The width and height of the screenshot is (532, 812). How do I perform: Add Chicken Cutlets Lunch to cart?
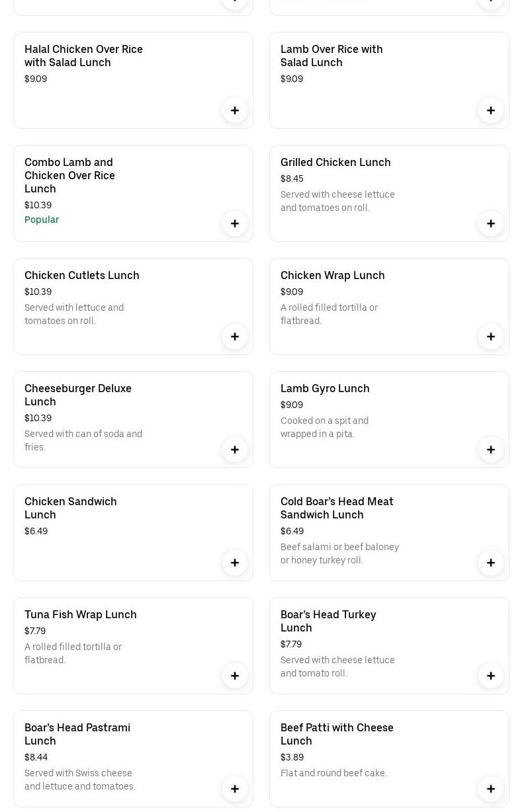(x=235, y=337)
